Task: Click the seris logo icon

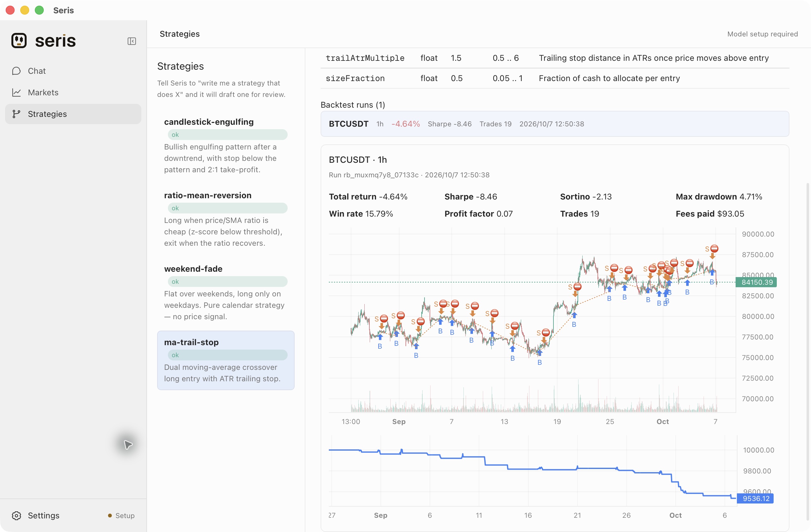Action: point(19,41)
